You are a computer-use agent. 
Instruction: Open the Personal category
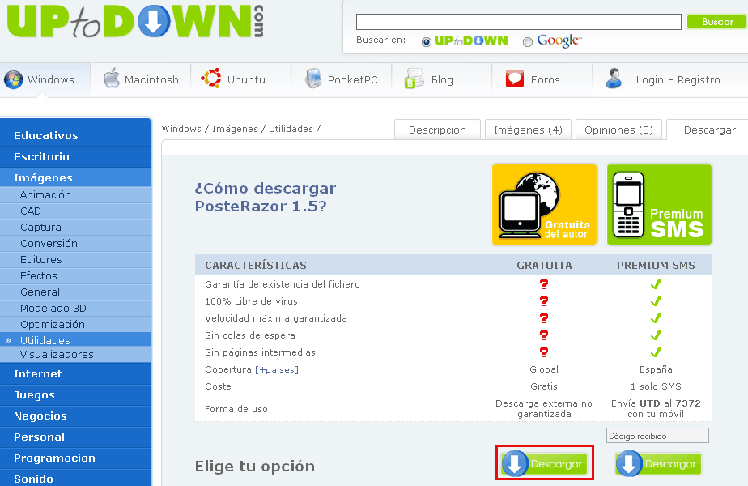point(75,437)
